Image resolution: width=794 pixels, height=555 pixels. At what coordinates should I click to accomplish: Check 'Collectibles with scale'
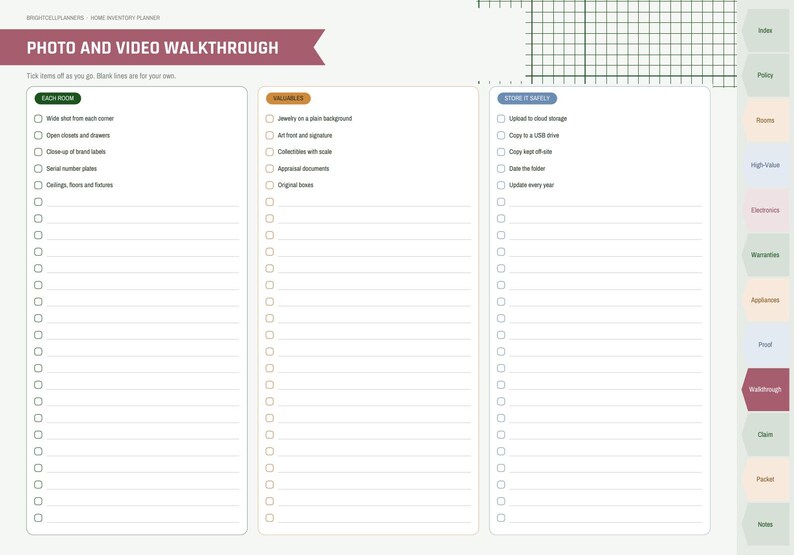(x=269, y=152)
